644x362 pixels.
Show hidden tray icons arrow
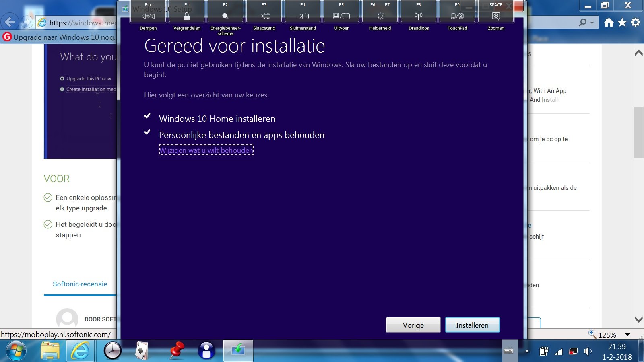[527, 352]
